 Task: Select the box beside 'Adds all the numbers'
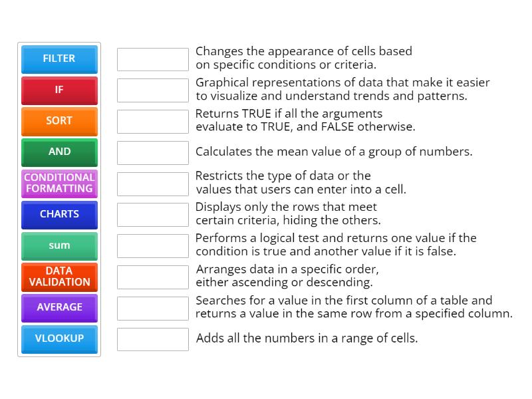tap(153, 339)
